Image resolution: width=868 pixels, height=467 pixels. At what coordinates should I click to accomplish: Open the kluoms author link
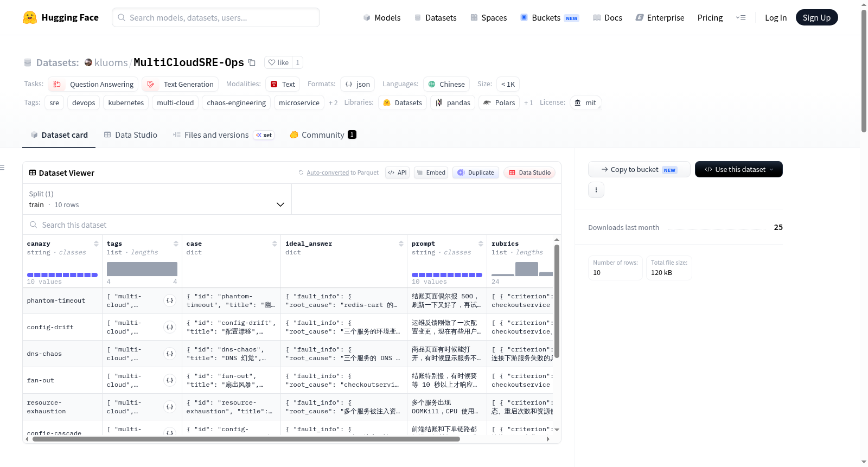[x=111, y=62]
